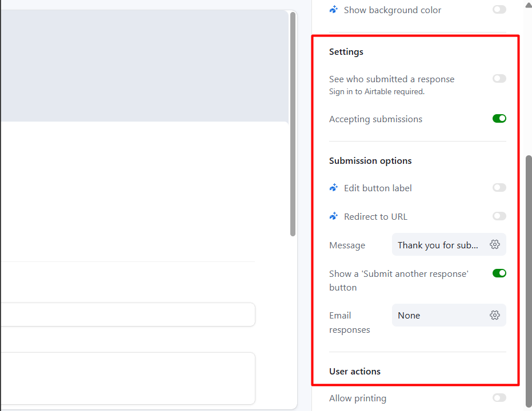Click the Submission options section heading
532x411 pixels.
[370, 161]
